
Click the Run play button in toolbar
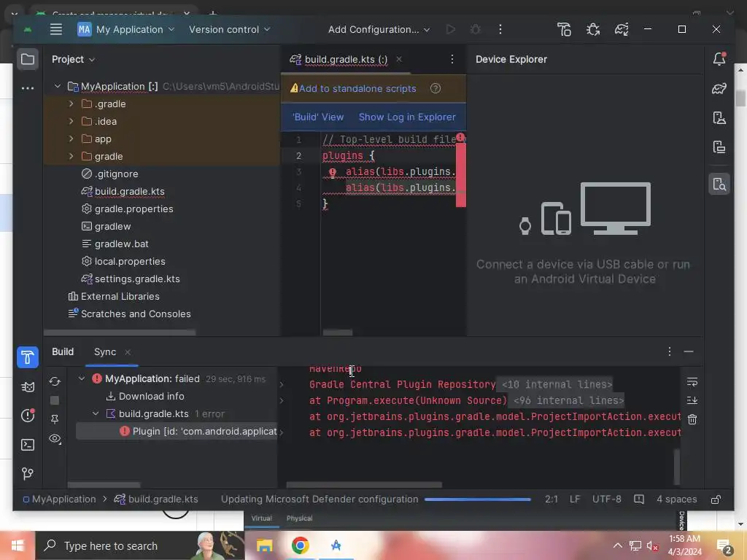[x=450, y=29]
